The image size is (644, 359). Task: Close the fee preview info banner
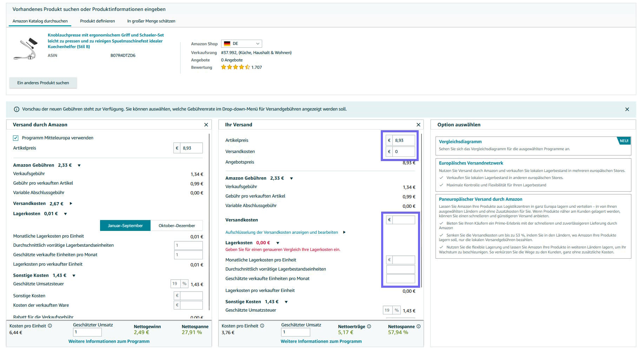pos(627,109)
